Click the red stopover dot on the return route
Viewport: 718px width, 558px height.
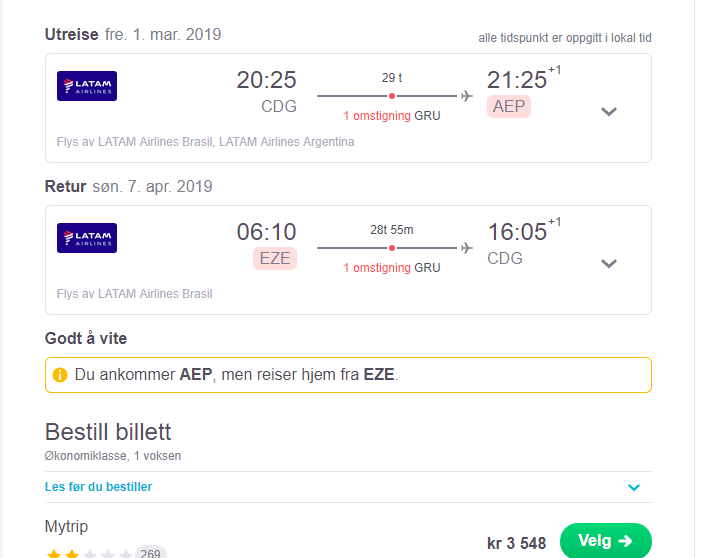pos(392,248)
